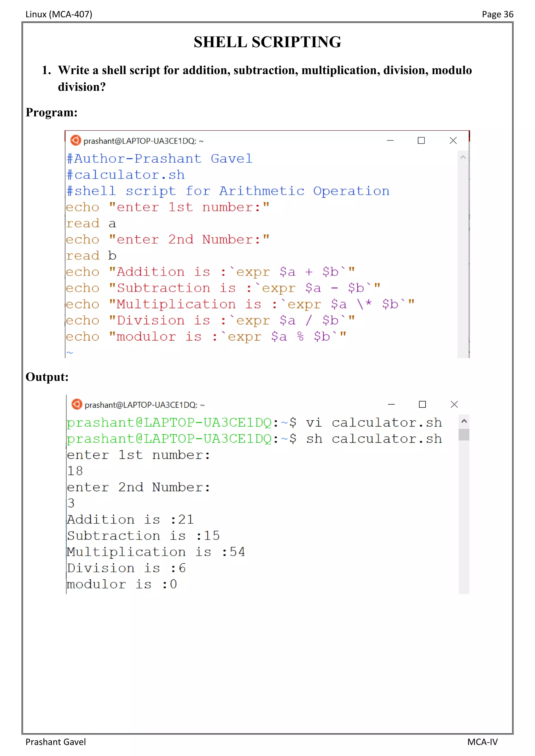Click the header text 'Linux (MCA-407)'

pos(59,14)
